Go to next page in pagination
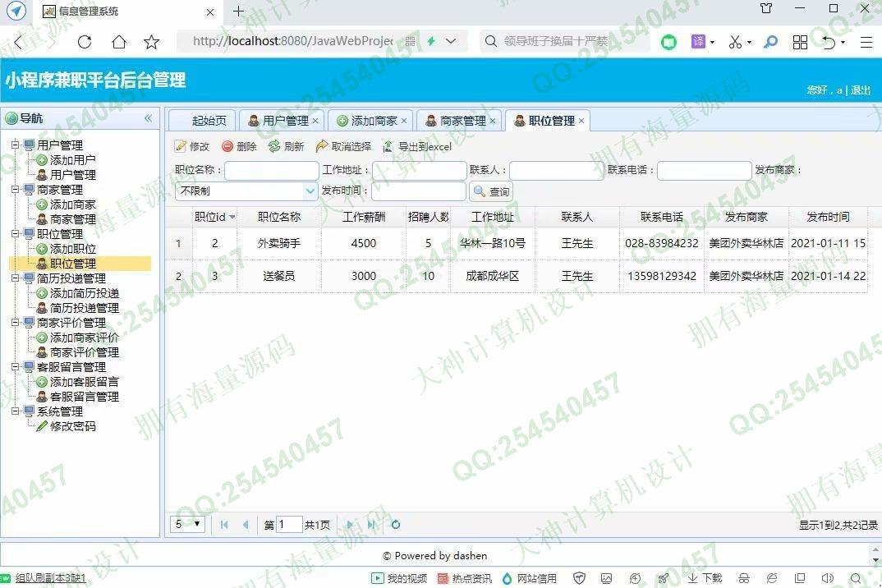Image resolution: width=882 pixels, height=588 pixels. point(350,525)
